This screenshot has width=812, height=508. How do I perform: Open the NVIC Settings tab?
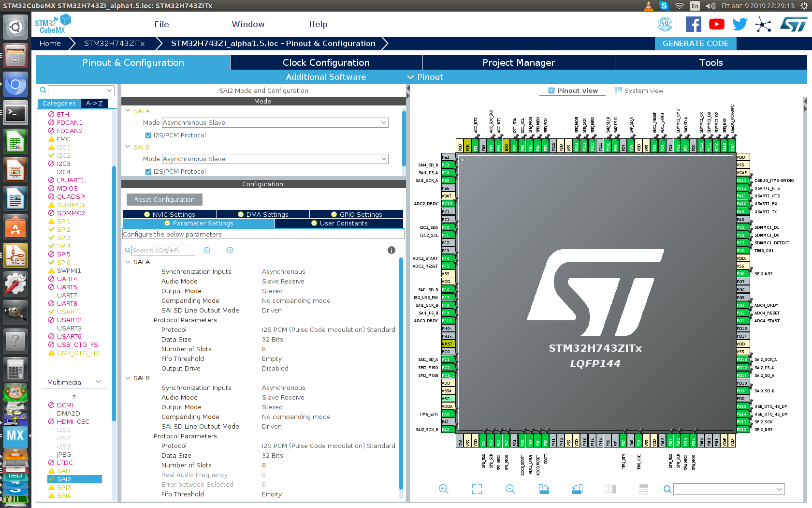point(169,214)
